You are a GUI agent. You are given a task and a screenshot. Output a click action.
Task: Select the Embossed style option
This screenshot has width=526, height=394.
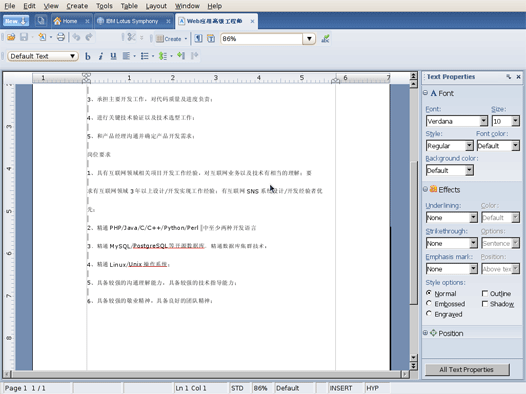pos(429,303)
